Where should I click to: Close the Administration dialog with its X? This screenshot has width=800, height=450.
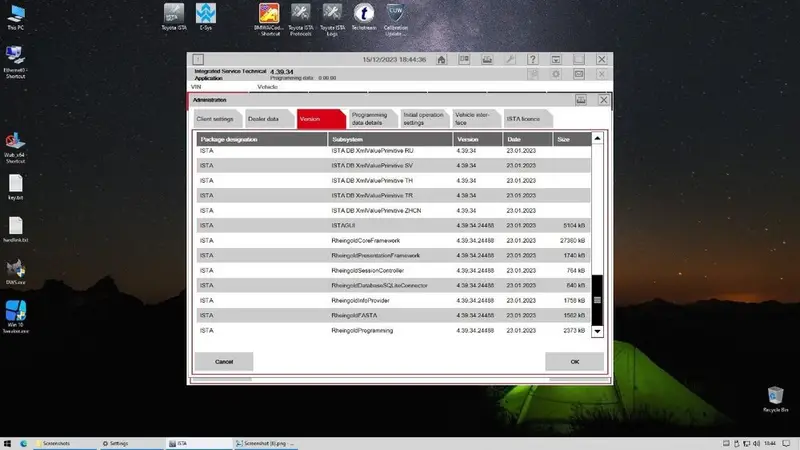pos(604,100)
